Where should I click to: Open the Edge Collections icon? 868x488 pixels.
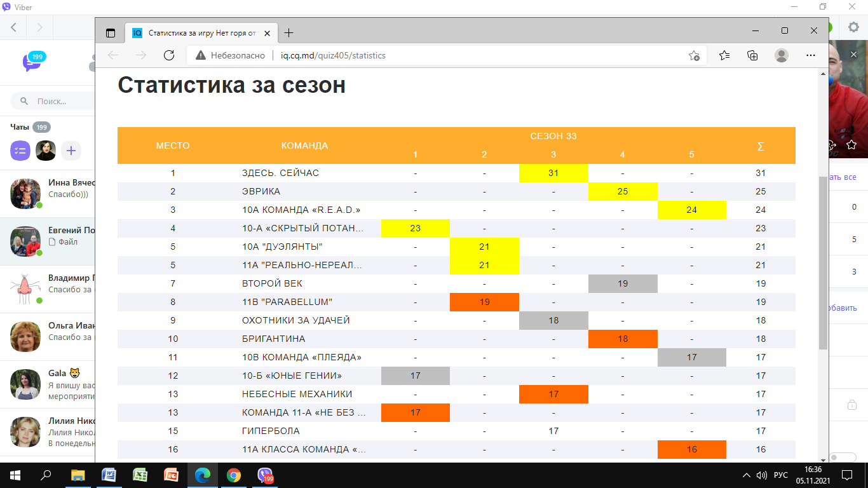752,55
